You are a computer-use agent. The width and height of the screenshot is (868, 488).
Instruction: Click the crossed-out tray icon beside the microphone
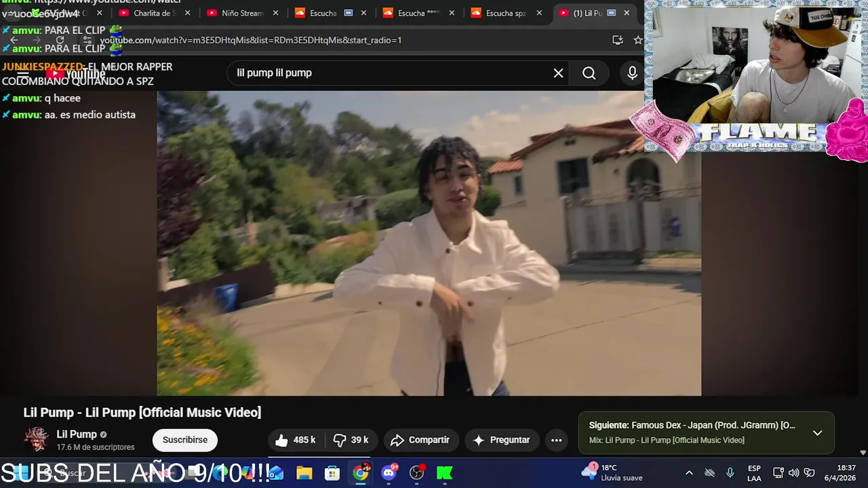[x=709, y=473]
